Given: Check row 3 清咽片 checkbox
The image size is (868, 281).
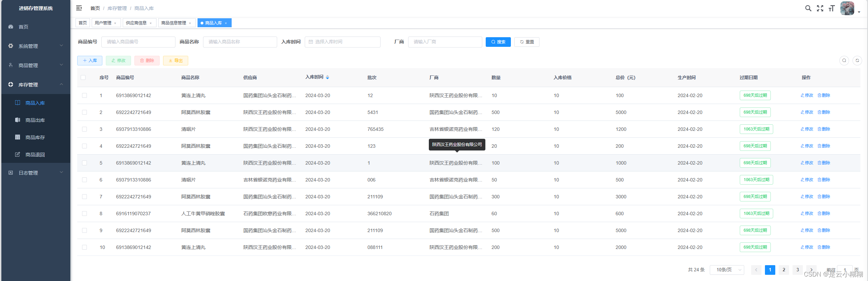Looking at the screenshot, I should coord(84,129).
